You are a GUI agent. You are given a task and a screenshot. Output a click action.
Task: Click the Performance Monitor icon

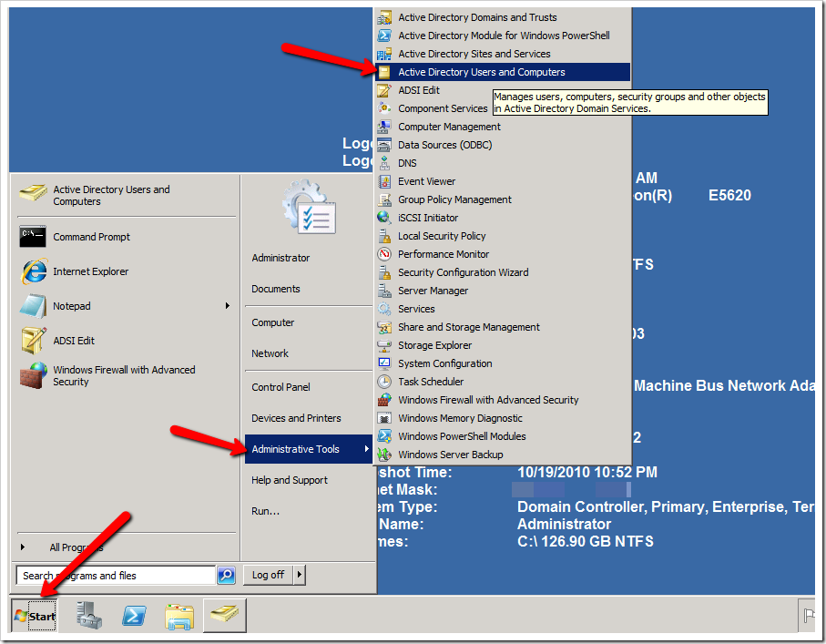click(384, 254)
